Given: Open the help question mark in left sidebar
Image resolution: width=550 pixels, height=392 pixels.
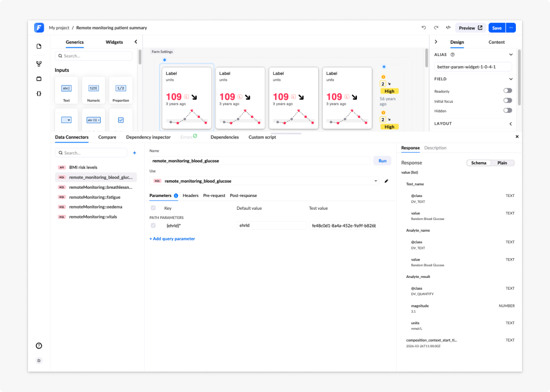Looking at the screenshot, I should coord(39,346).
